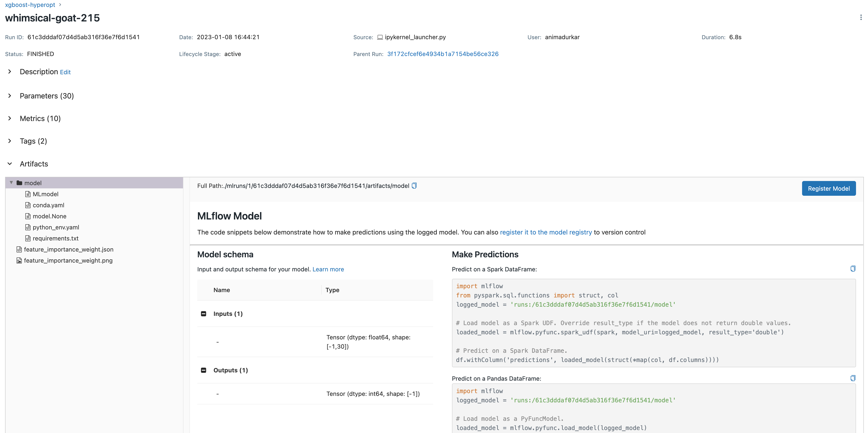Go back to xgboost-hyperopt experiment breadcrumb

coord(30,5)
